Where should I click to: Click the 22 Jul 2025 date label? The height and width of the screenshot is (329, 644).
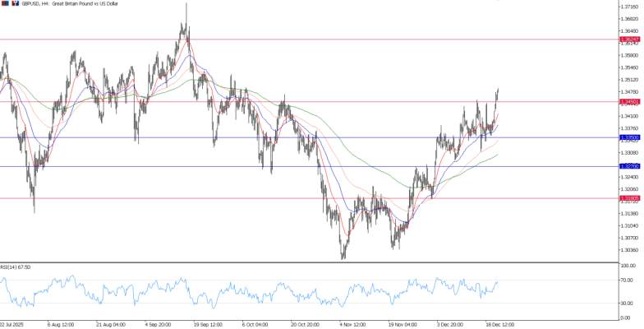11,324
